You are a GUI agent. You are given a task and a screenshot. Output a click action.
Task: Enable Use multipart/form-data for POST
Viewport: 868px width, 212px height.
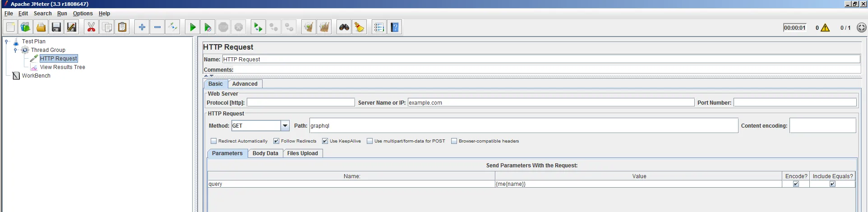point(370,141)
